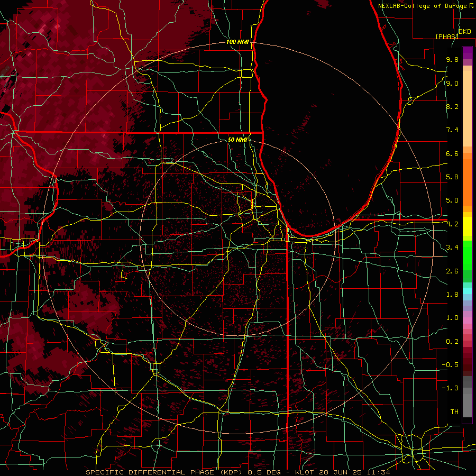Pick the purple top color bar segment
The height and width of the screenshot is (476, 476).
point(467,53)
